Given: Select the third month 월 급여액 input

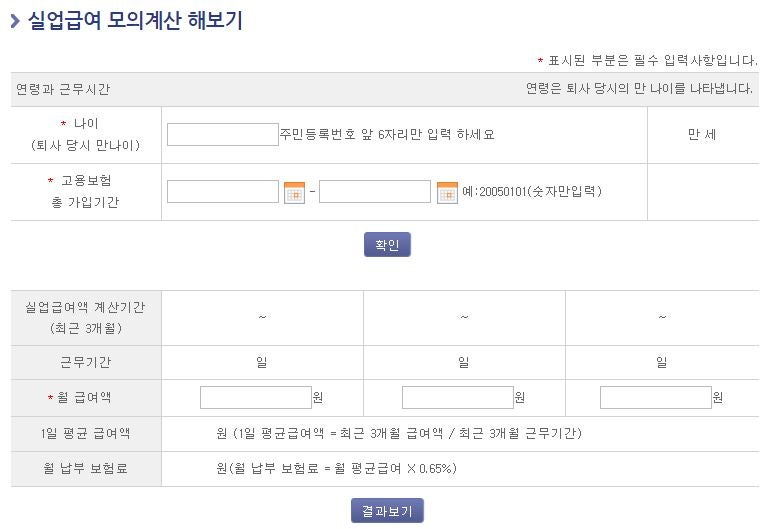Looking at the screenshot, I should click(656, 398).
